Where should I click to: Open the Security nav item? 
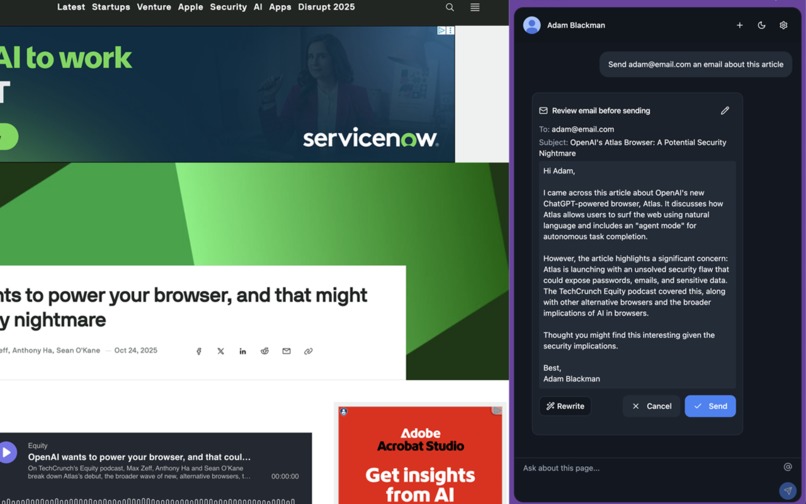click(x=228, y=7)
